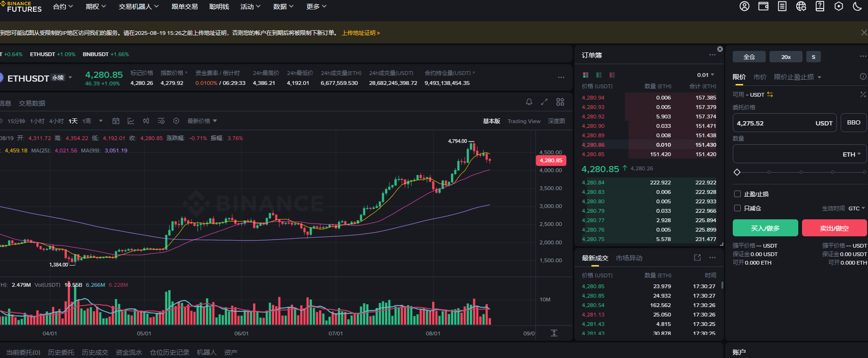This screenshot has width=868, height=358.
Task: Open the hexagon settings icon in header
Action: [x=839, y=6]
